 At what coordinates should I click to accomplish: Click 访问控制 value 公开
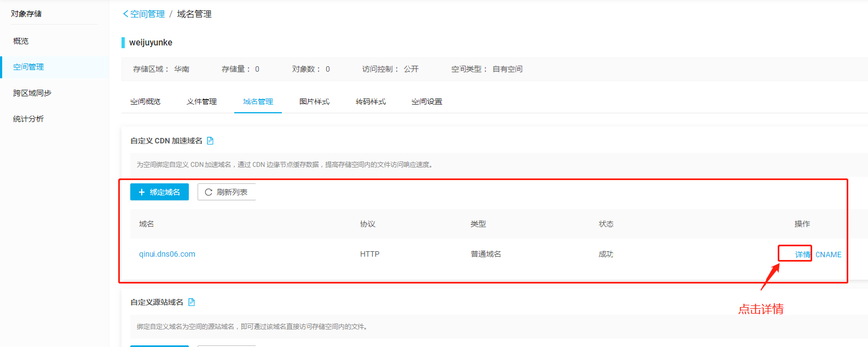[x=411, y=69]
